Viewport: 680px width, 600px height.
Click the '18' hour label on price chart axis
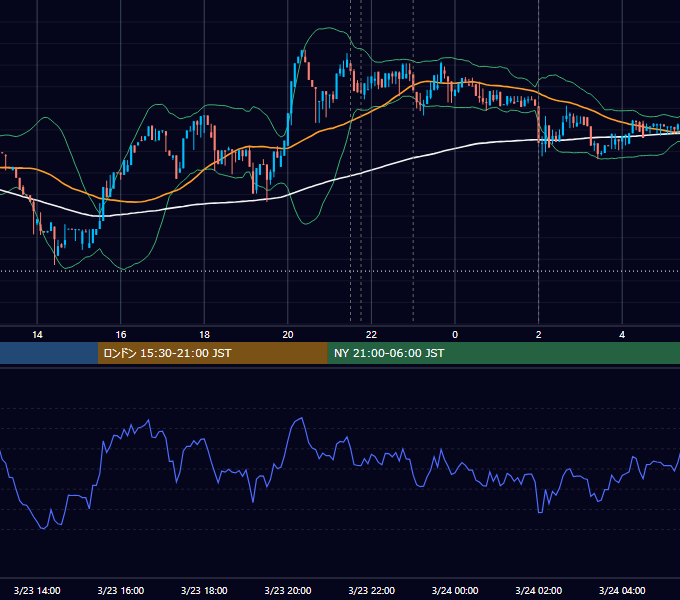[x=204, y=335]
